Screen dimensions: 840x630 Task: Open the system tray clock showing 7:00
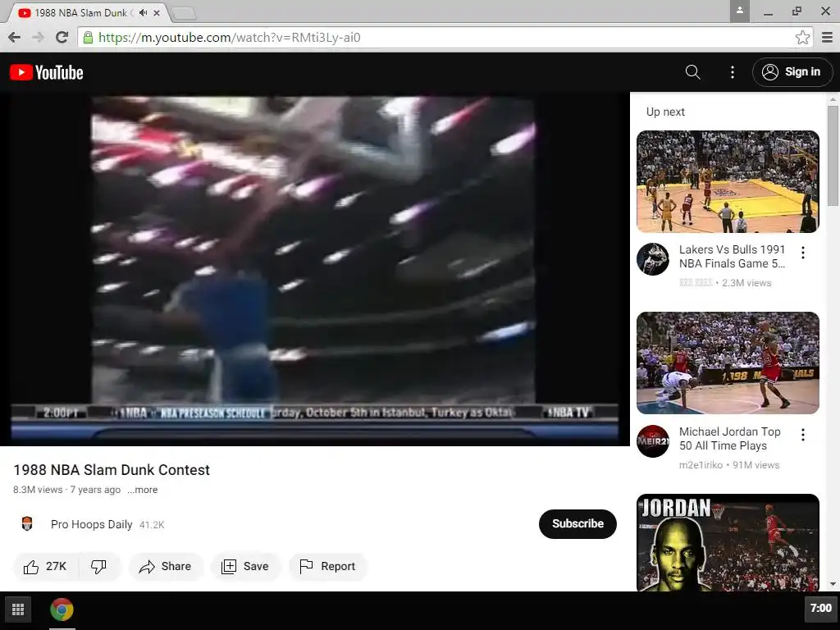(820, 608)
